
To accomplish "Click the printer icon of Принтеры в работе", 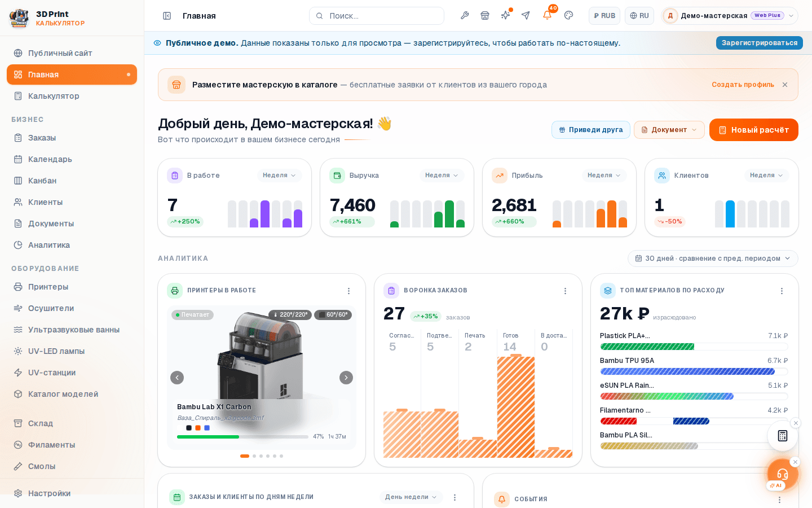I will (175, 291).
